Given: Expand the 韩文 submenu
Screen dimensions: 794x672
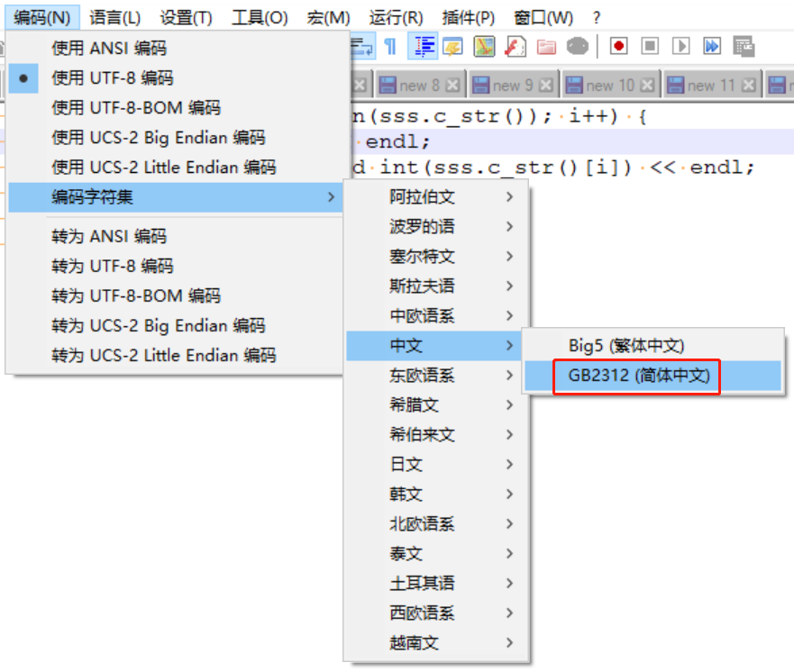Looking at the screenshot, I should [435, 494].
